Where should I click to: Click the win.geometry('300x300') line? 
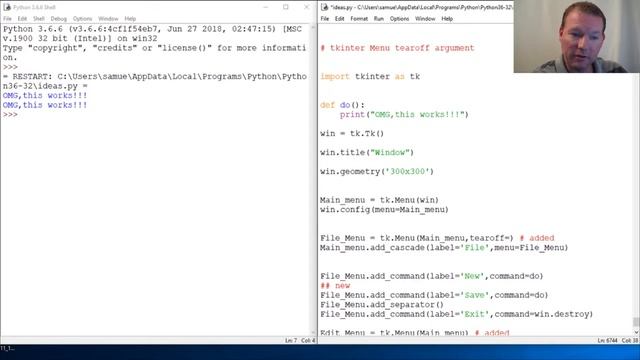pyautogui.click(x=377, y=172)
